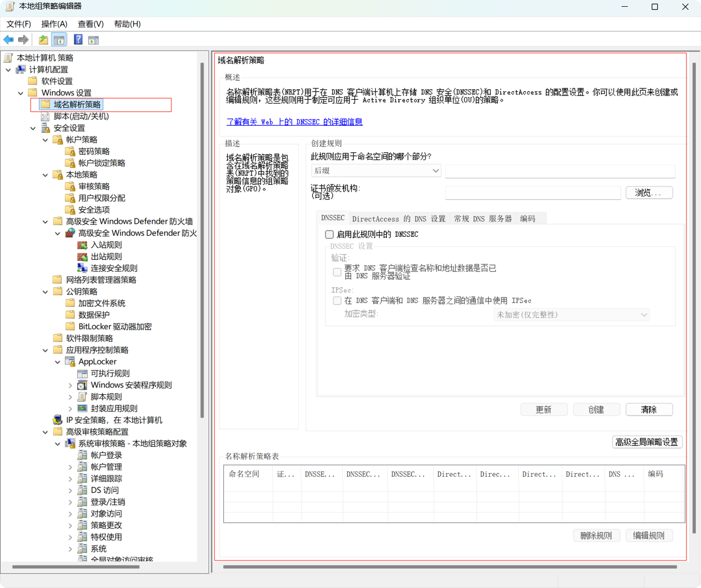Viewport: 701px width, 588px height.
Task: Open the 帮助(H) menu
Action: point(127,24)
